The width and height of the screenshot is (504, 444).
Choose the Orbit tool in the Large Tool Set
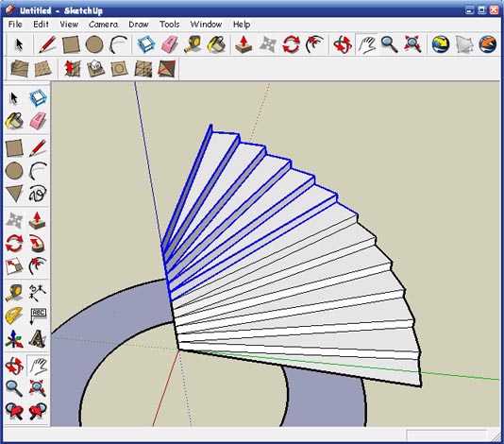(14, 366)
